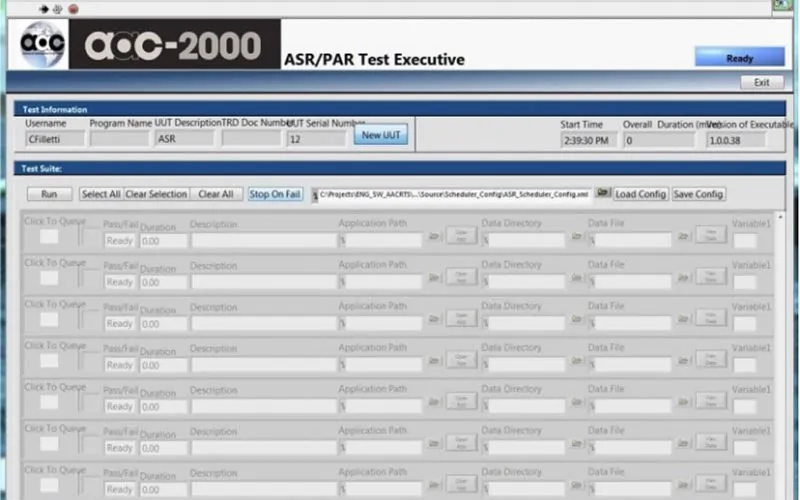Image resolution: width=800 pixels, height=500 pixels.
Task: Click the Username field showing CFilletti
Action: [55, 139]
